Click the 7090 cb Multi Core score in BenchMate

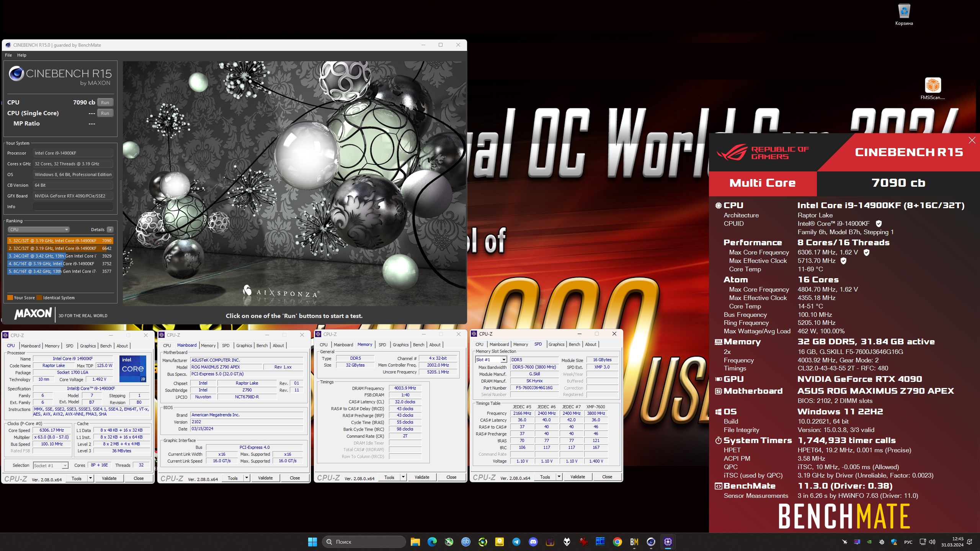pos(898,183)
